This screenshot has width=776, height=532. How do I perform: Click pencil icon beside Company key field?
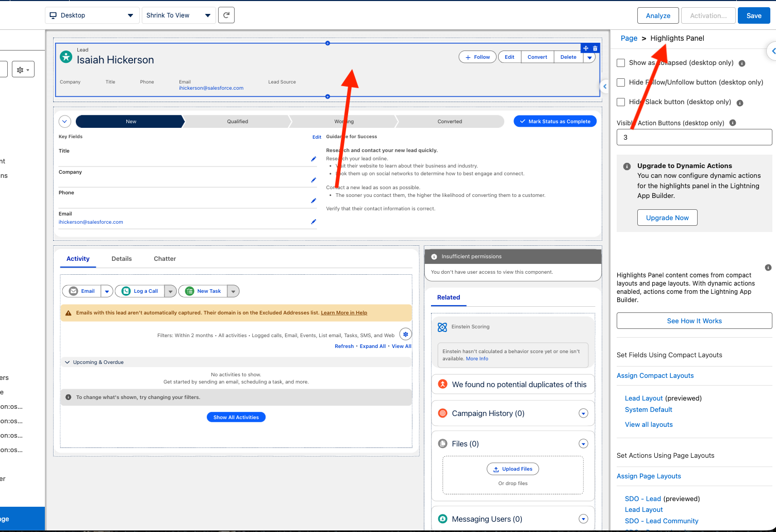[x=313, y=180]
